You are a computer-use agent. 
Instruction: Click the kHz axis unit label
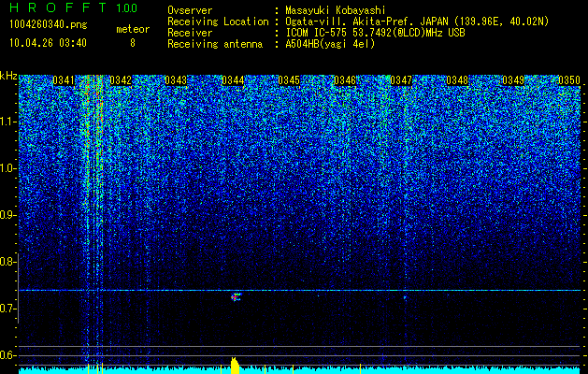(8, 76)
